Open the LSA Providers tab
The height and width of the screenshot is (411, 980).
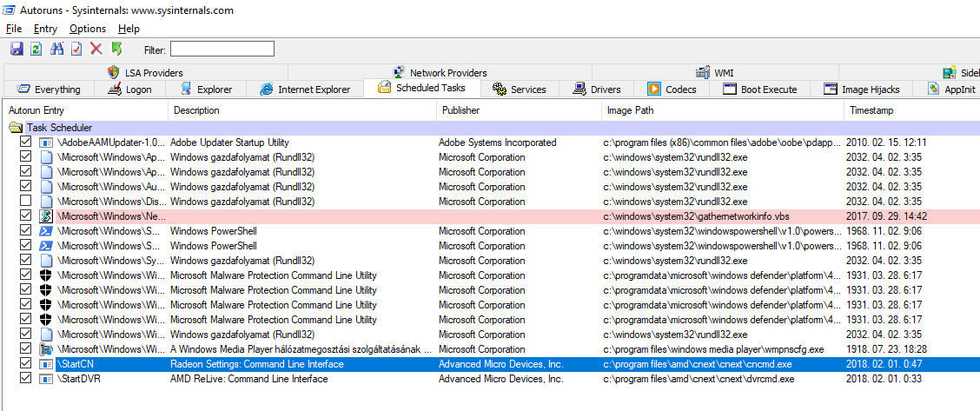pyautogui.click(x=145, y=72)
